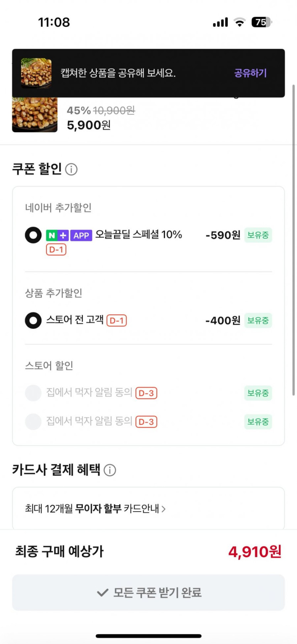The width and height of the screenshot is (297, 644).
Task: Tap the purple APP badge
Action: 81,236
